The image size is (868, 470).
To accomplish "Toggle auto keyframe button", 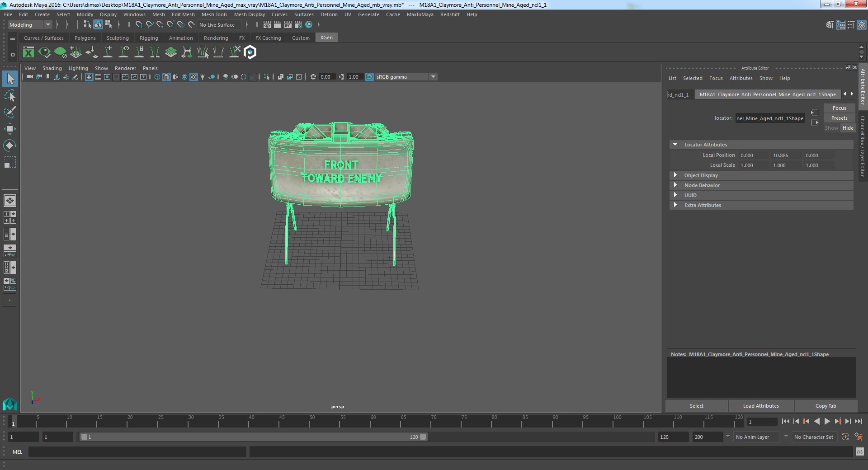I will 845,437.
